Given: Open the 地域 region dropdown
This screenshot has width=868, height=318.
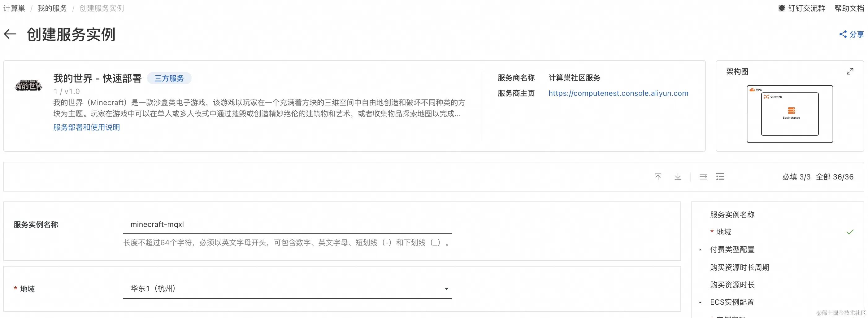Looking at the screenshot, I should (x=287, y=289).
